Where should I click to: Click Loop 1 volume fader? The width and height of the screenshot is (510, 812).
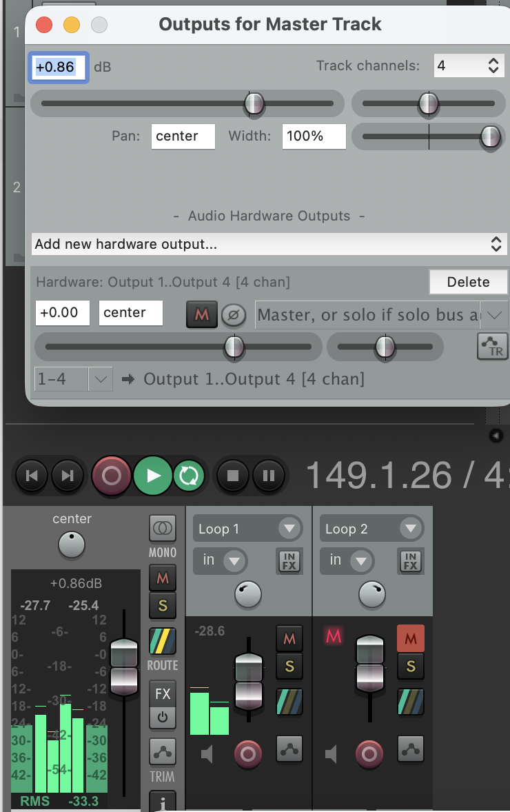tap(249, 682)
